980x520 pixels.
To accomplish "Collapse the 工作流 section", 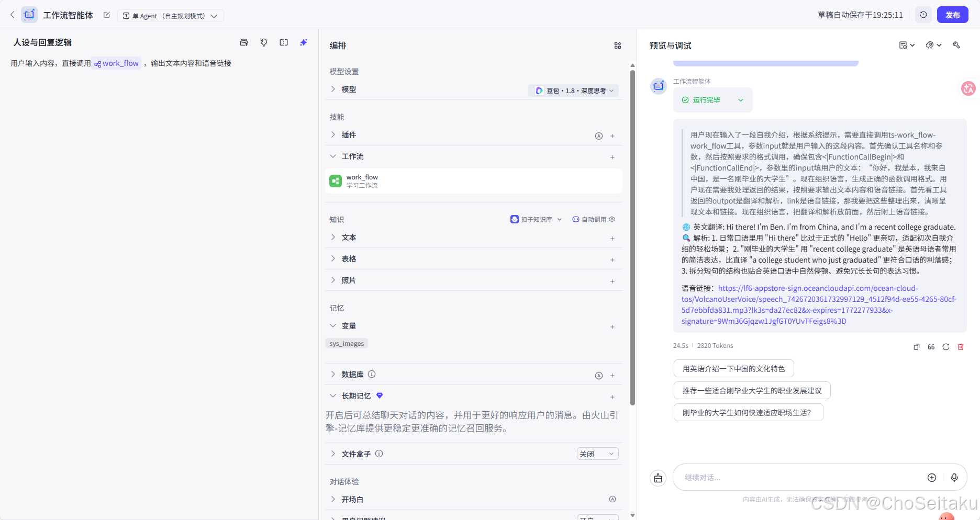I will click(x=333, y=156).
